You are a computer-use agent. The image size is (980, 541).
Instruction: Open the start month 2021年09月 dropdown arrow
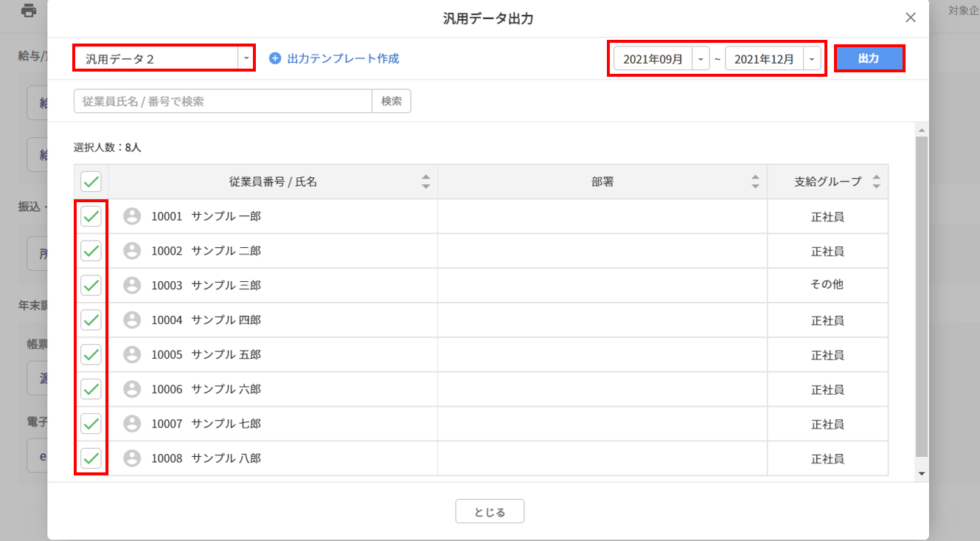[x=701, y=59]
